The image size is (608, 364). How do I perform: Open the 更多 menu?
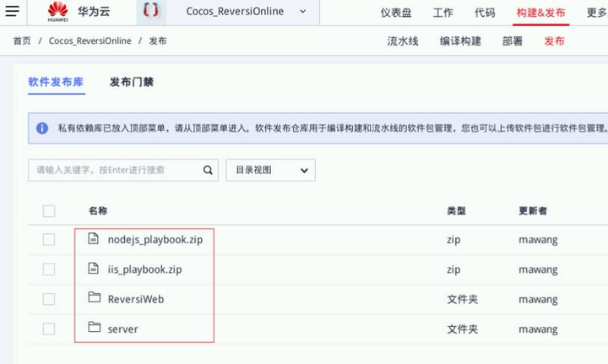[597, 13]
